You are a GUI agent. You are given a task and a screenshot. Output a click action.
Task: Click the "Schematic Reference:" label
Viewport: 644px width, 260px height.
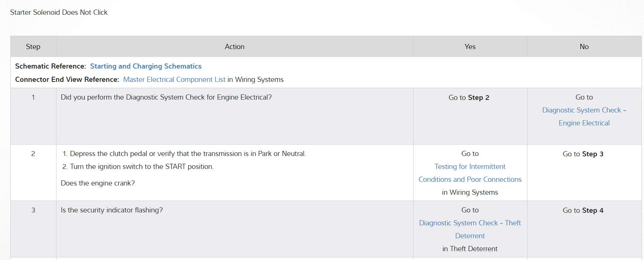click(51, 66)
